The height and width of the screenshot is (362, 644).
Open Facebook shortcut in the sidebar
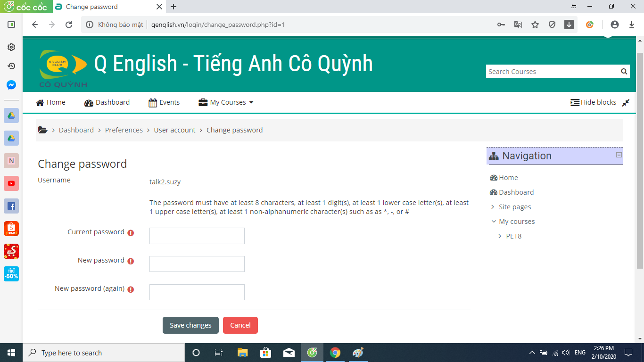click(11, 206)
